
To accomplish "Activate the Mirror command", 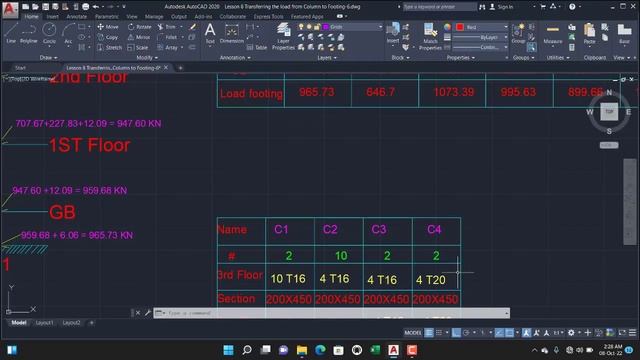I will 139,37.
